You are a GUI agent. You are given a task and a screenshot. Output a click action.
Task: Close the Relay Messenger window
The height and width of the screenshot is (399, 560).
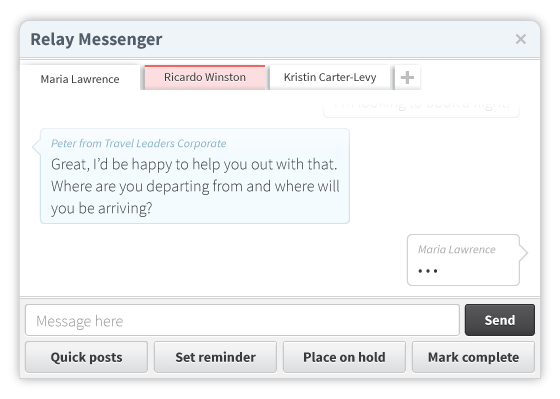click(x=520, y=39)
